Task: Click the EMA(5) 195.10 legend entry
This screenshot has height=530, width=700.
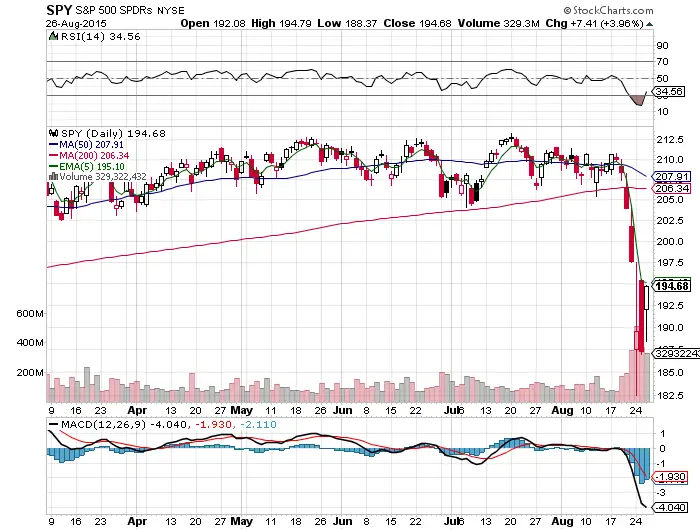Action: click(92, 167)
